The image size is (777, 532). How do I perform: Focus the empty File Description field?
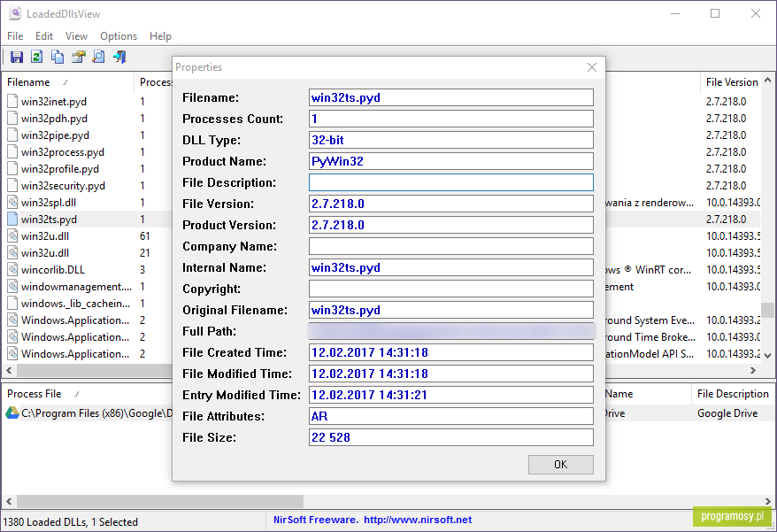[451, 182]
